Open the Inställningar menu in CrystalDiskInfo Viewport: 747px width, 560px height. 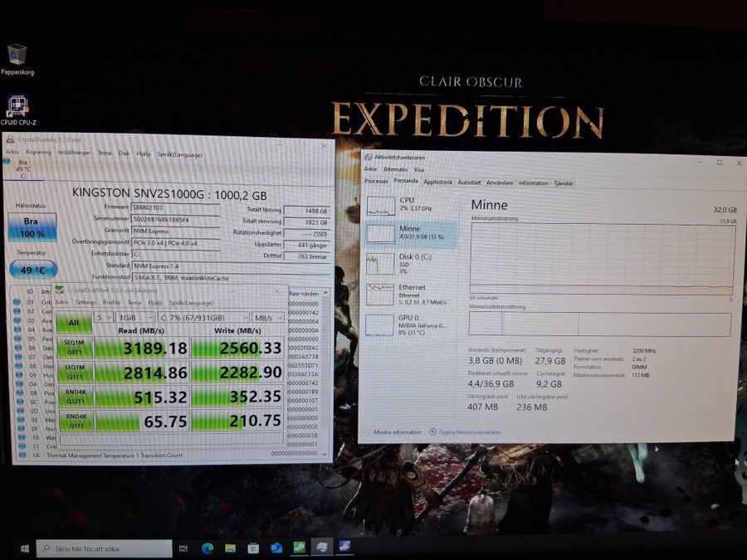[74, 153]
